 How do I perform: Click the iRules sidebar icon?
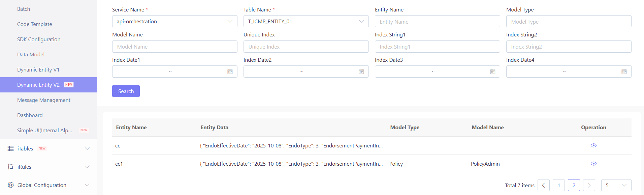coord(11,167)
